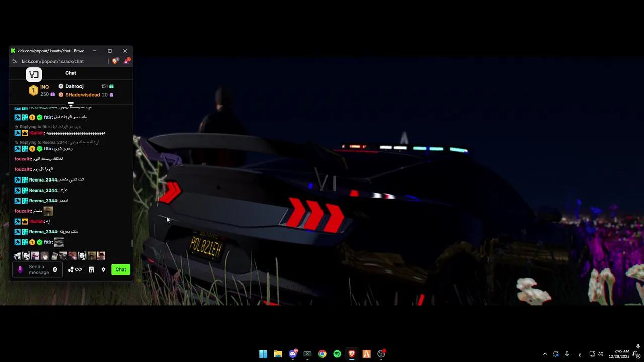Click the sync icon in system tray

pyautogui.click(x=556, y=354)
